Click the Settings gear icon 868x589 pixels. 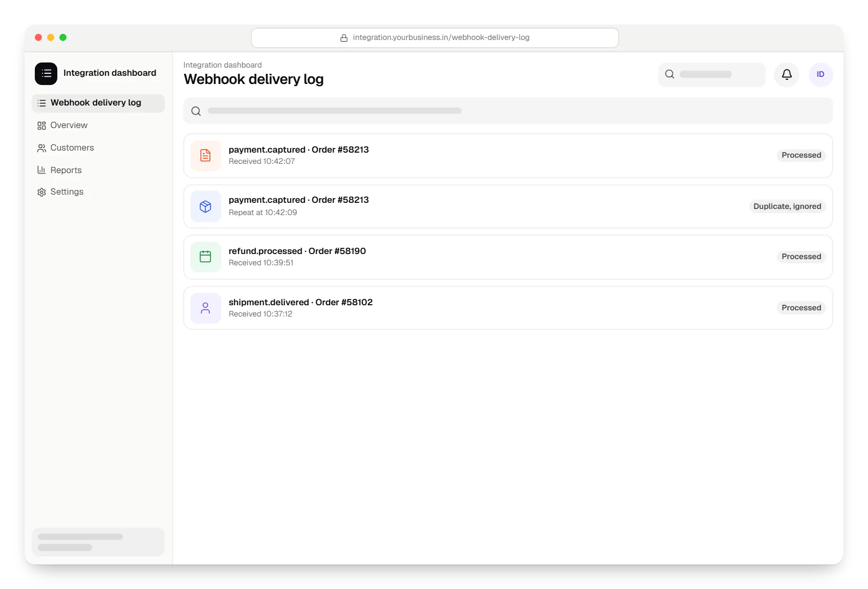tap(41, 192)
